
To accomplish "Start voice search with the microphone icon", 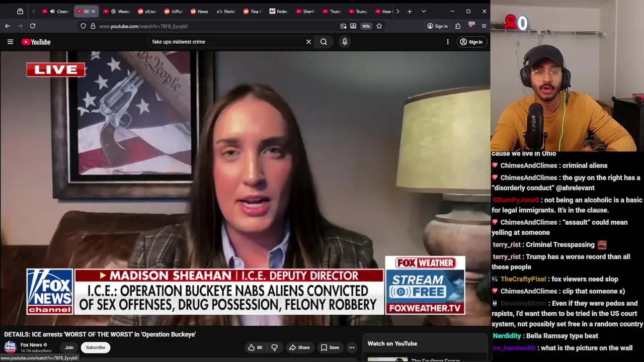I will (345, 42).
